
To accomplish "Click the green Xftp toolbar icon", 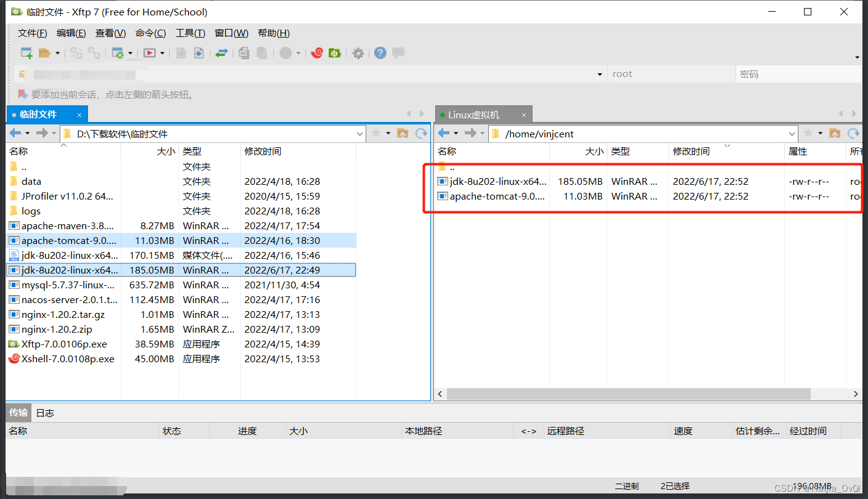I will pyautogui.click(x=334, y=53).
